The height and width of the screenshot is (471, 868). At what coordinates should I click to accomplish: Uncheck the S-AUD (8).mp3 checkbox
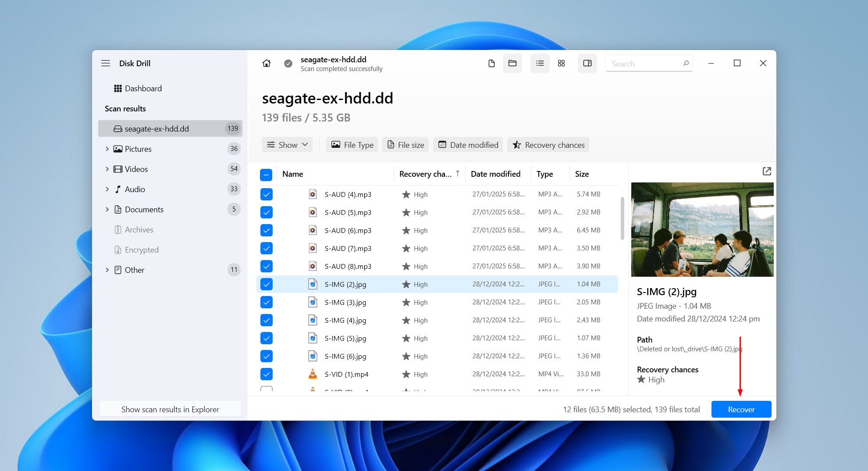coord(267,266)
